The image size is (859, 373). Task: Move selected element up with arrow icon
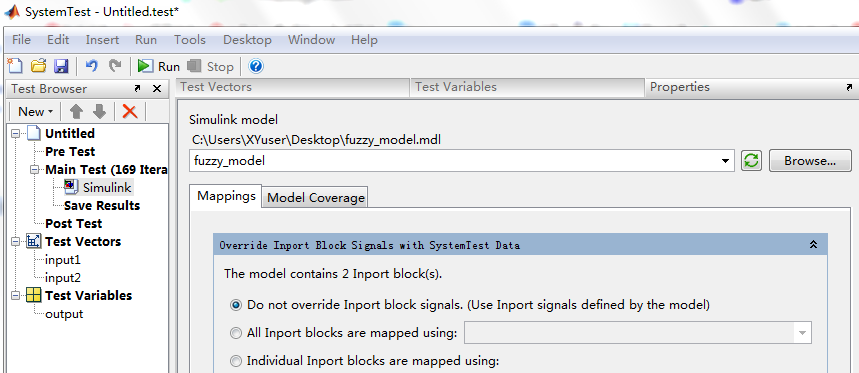[x=76, y=112]
